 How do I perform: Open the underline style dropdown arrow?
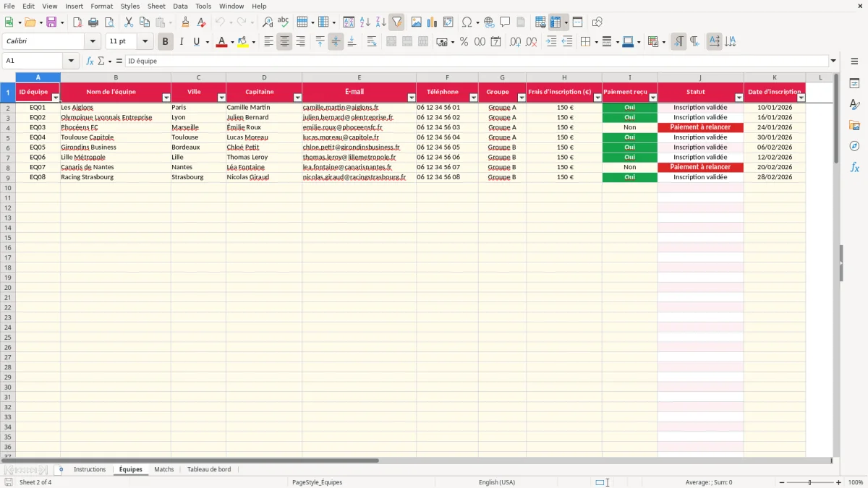coord(207,42)
